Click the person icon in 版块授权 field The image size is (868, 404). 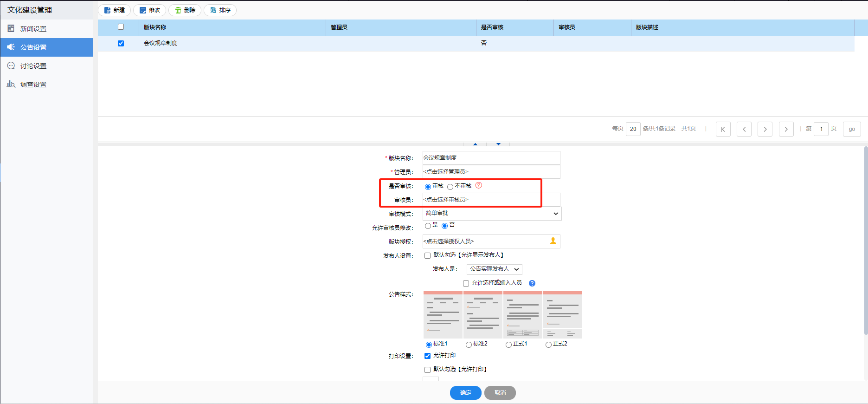coord(553,241)
